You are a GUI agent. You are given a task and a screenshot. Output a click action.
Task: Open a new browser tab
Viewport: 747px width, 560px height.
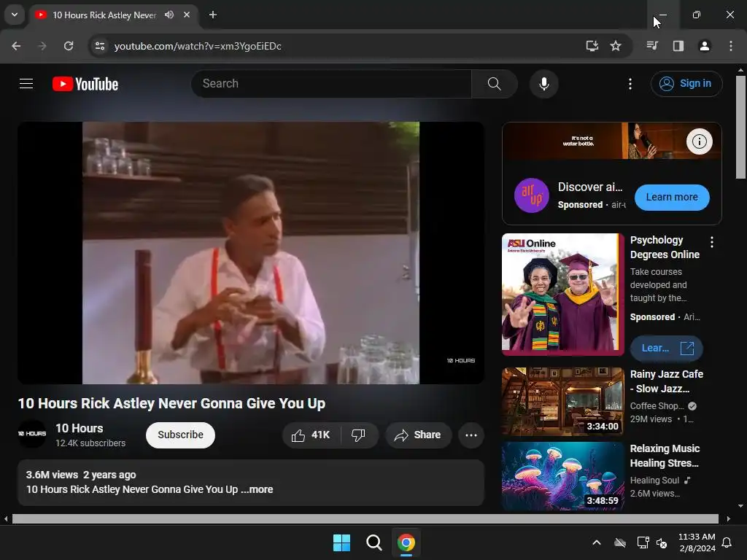click(213, 15)
